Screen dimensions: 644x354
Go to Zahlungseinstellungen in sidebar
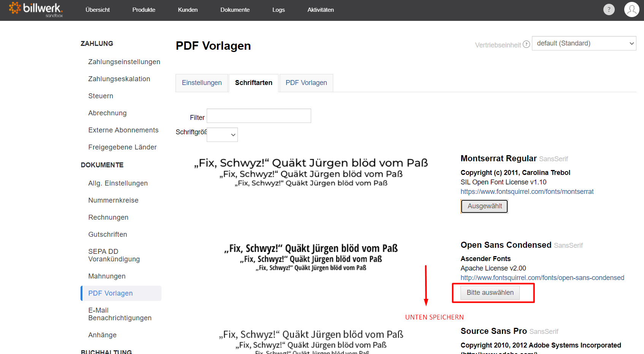[124, 62]
